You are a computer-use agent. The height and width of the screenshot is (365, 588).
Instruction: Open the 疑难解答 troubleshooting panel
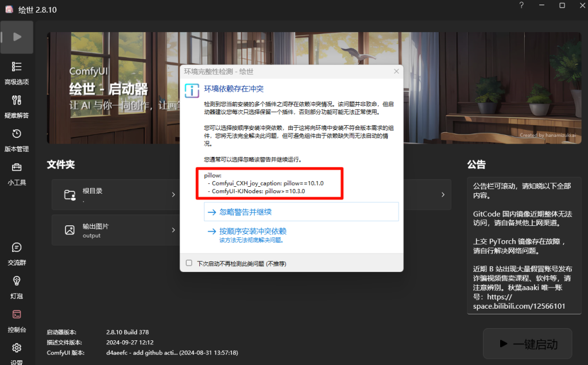[17, 106]
